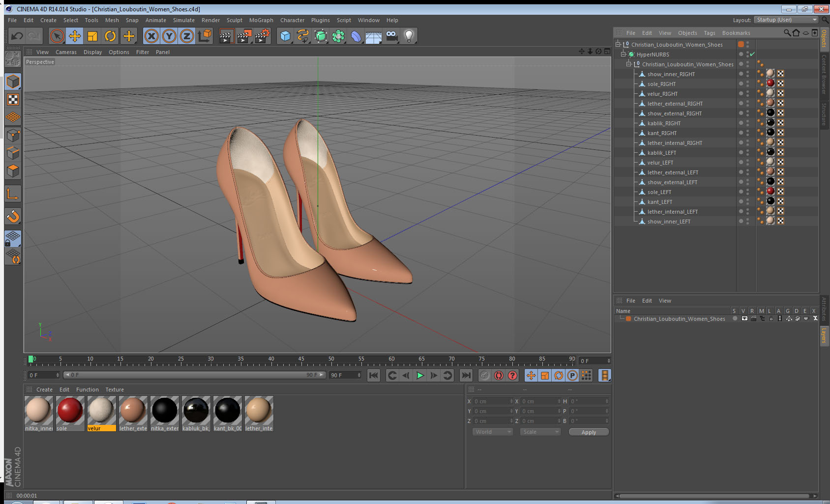Open the MoGraph menu
Screen dimensions: 830x504
point(261,20)
